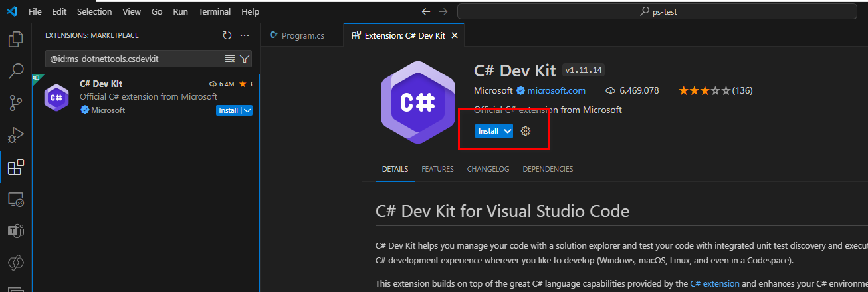Open Views and More Actions ellipsis menu
This screenshot has width=868, height=292.
coord(245,35)
